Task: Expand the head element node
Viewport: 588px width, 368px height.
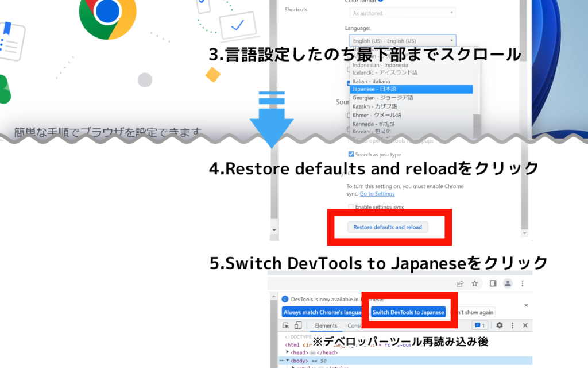Action: point(288,352)
